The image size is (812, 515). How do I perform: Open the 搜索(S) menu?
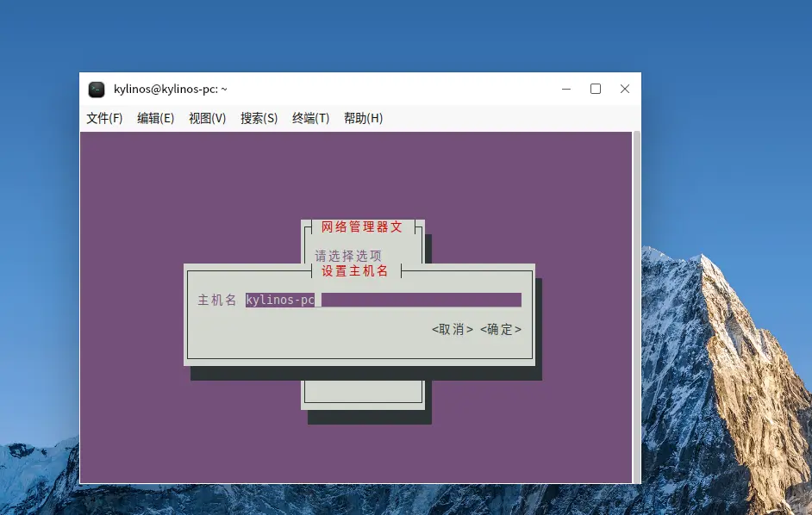tap(259, 119)
